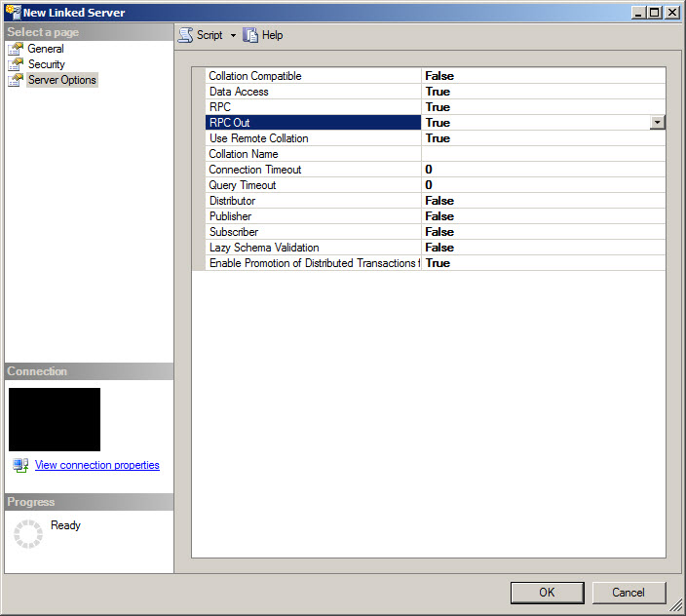This screenshot has width=686, height=616.
Task: Click the Ready progress spinner icon
Action: tap(28, 534)
